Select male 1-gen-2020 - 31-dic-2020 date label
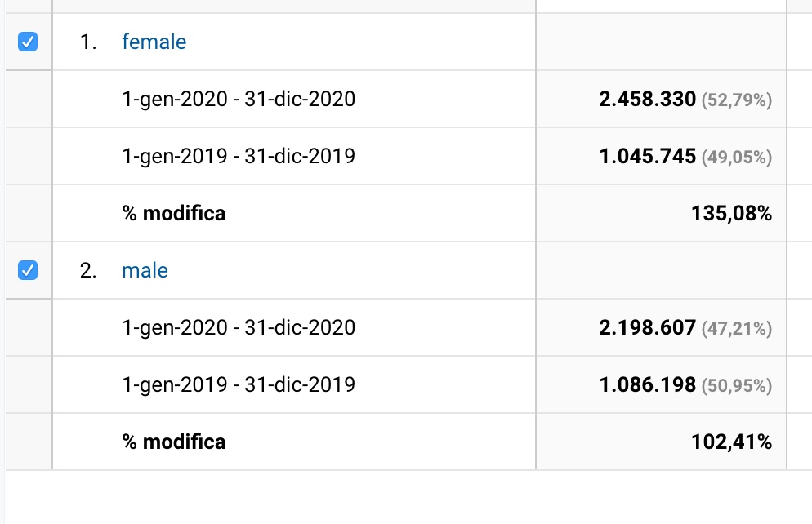Viewport: 812px width, 524px height. pyautogui.click(x=239, y=328)
